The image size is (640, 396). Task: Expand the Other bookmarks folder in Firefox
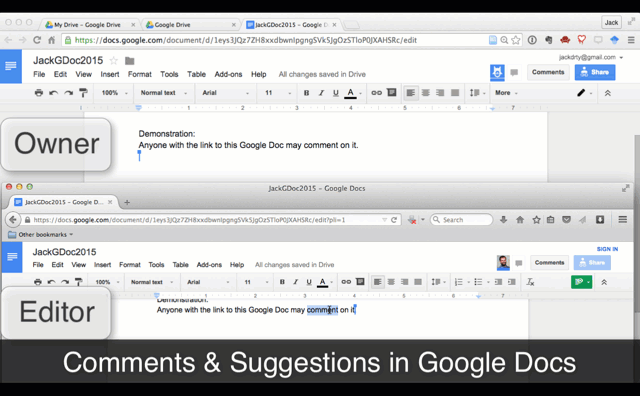tap(40, 234)
